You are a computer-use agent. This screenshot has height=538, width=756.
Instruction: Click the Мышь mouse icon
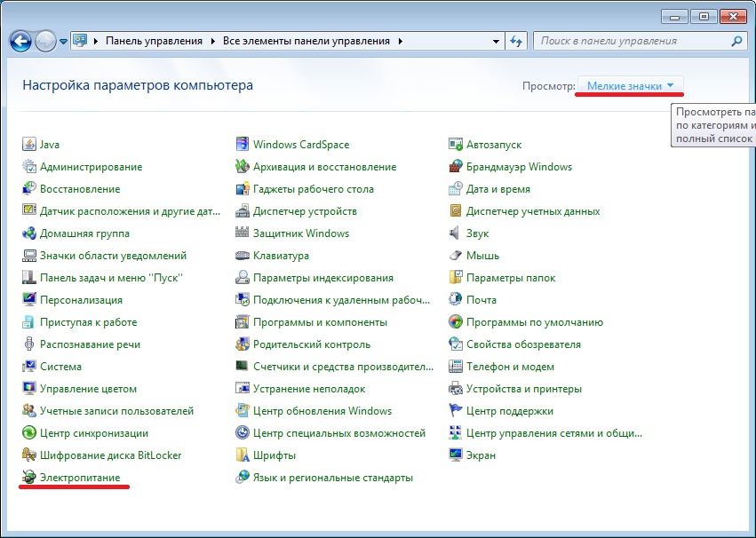(456, 256)
